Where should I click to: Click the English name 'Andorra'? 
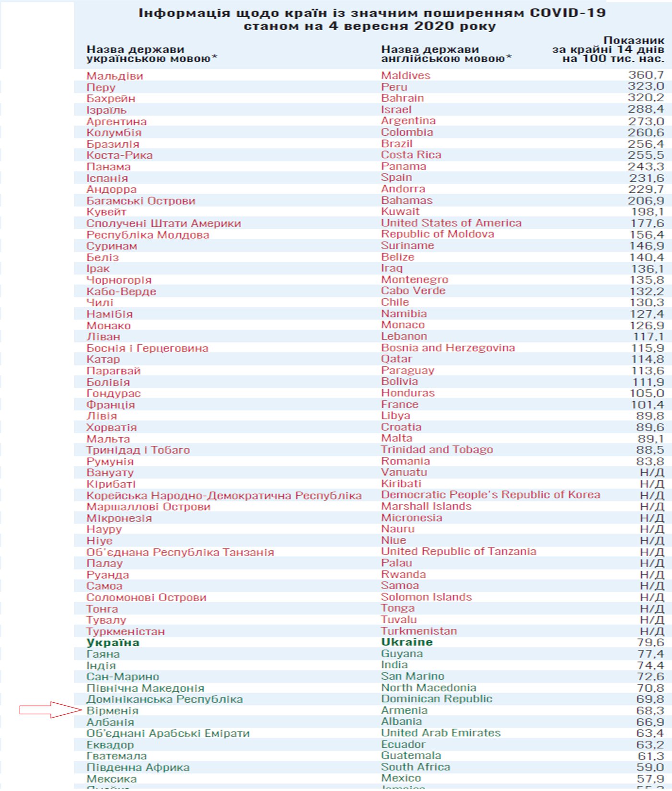(403, 188)
